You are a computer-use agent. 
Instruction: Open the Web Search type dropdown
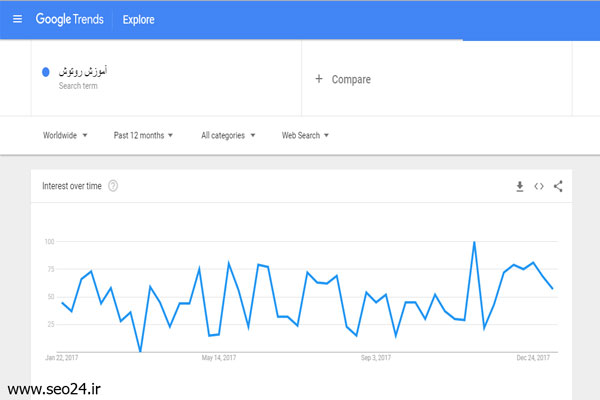(305, 135)
